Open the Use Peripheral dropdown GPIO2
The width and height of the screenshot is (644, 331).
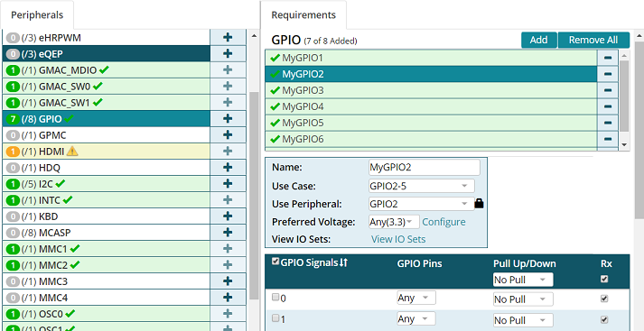tap(422, 204)
